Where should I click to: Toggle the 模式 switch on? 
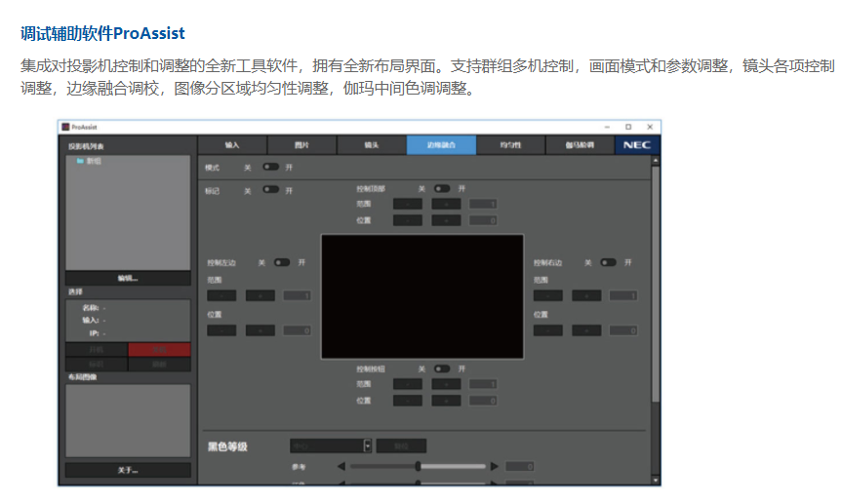pyautogui.click(x=270, y=167)
